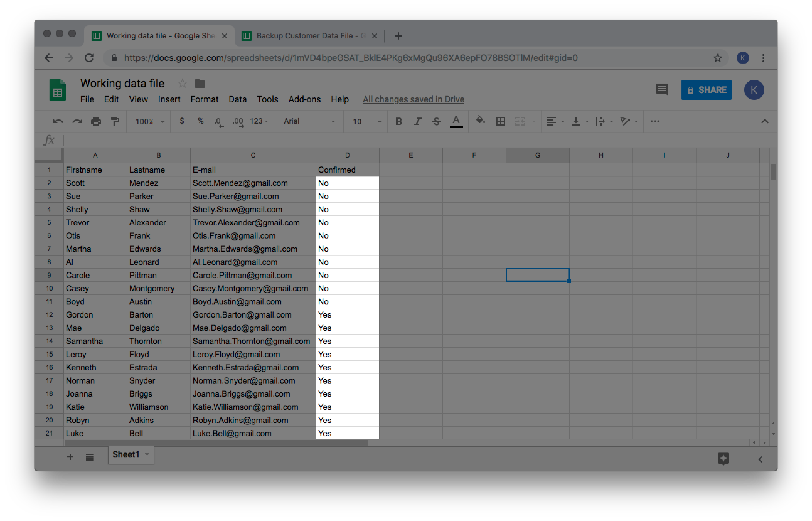Open Google Sheets home logo

(58, 90)
